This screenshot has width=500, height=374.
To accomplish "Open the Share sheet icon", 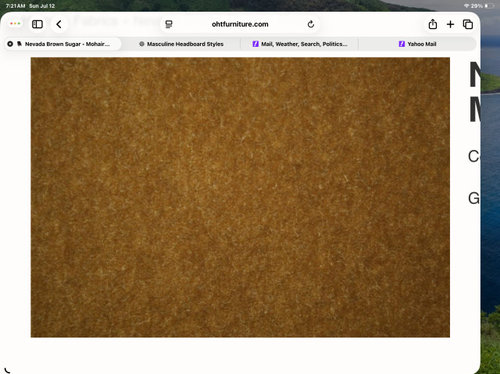I will [x=433, y=24].
